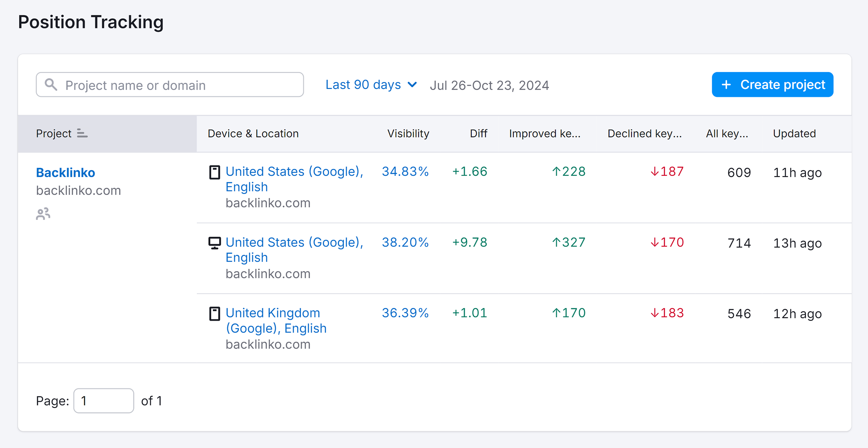
Task: Click the Project name or domain search field
Action: (x=170, y=84)
